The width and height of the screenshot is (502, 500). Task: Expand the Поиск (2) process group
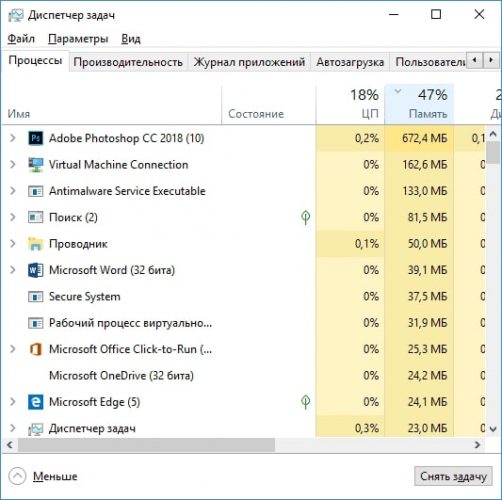click(x=13, y=217)
